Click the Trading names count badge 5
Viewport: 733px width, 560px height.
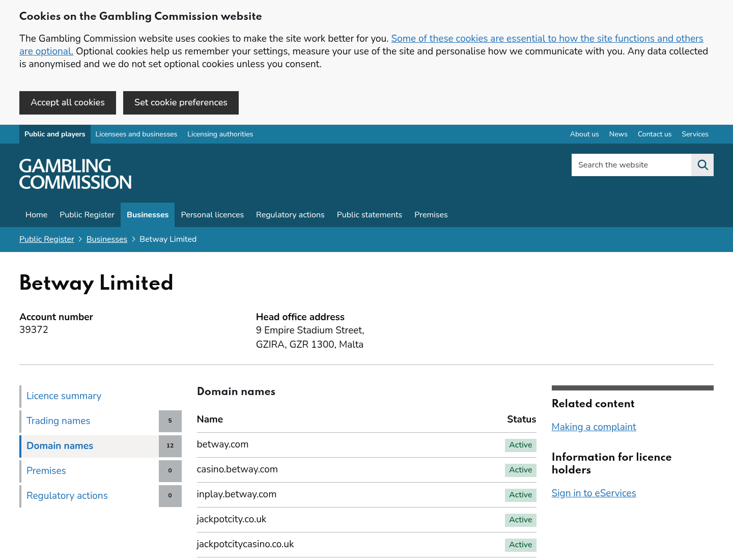pos(170,421)
